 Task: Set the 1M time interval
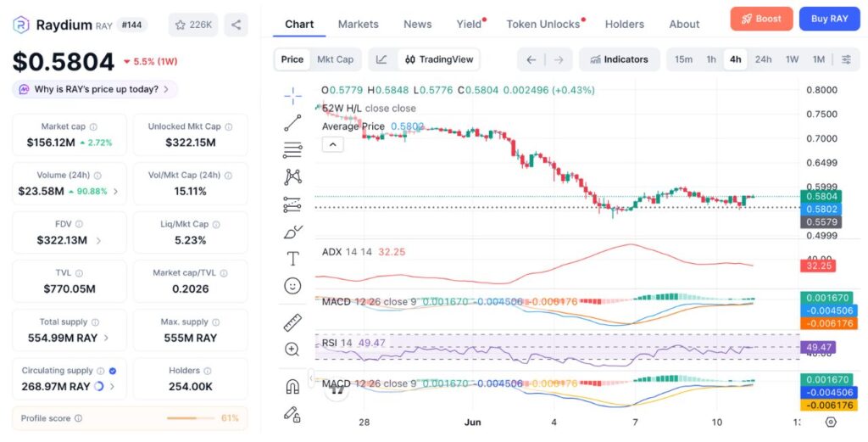coord(819,60)
